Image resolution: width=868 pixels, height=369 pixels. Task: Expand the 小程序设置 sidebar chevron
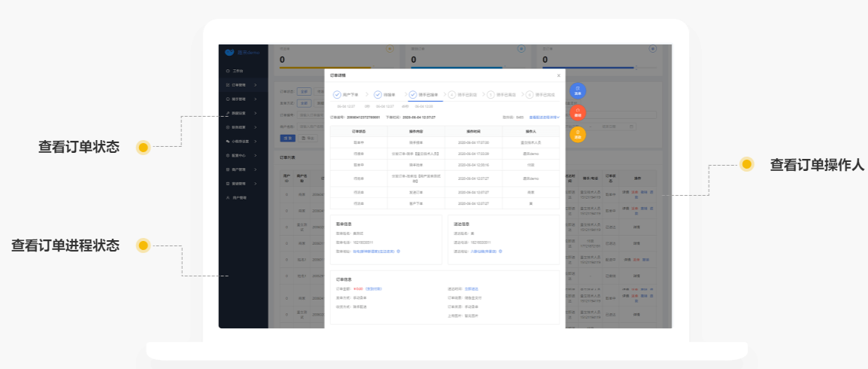(x=255, y=142)
